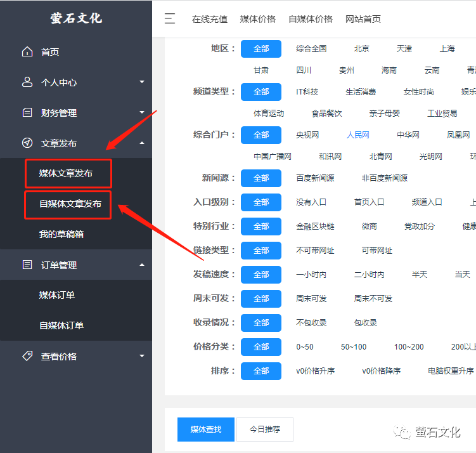This screenshot has height=453, width=476.
Task: Expand the 查看价格 dropdown arrow
Action: pyautogui.click(x=142, y=356)
